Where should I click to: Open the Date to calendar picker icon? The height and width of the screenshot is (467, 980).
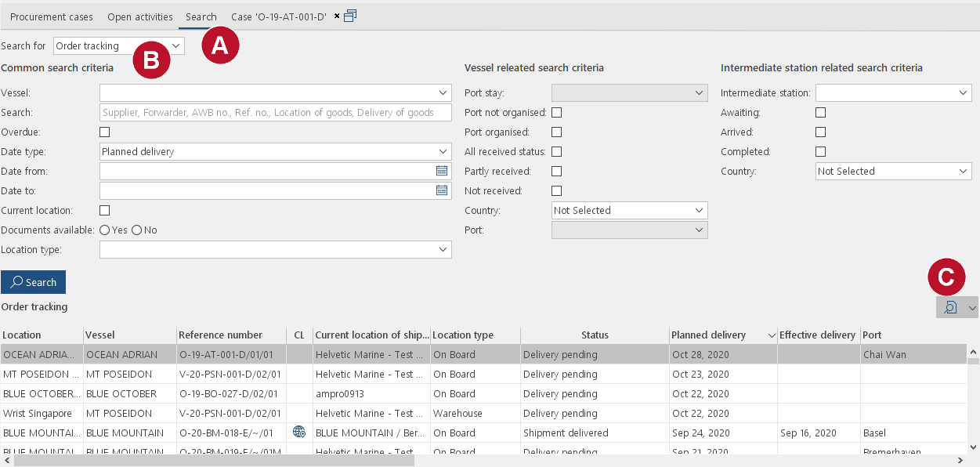click(x=442, y=190)
